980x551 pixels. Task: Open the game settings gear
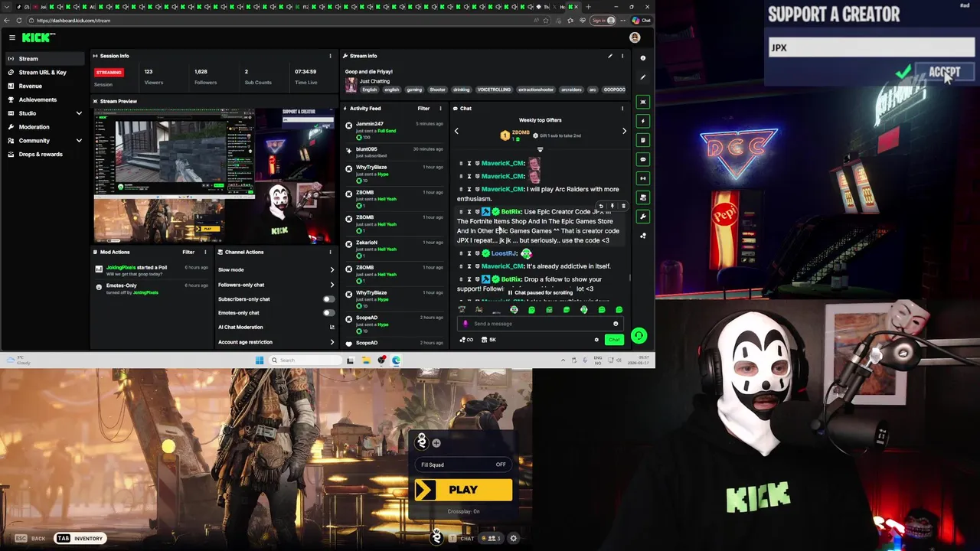[514, 539]
